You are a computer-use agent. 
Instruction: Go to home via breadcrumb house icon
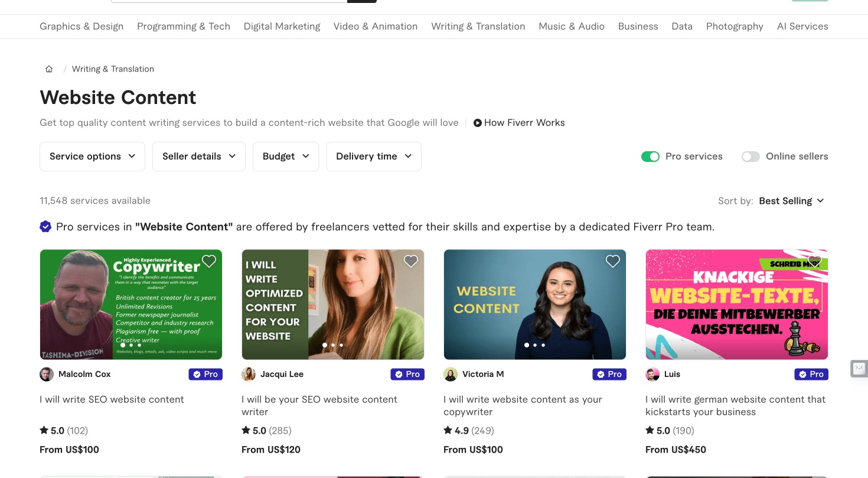pyautogui.click(x=49, y=69)
